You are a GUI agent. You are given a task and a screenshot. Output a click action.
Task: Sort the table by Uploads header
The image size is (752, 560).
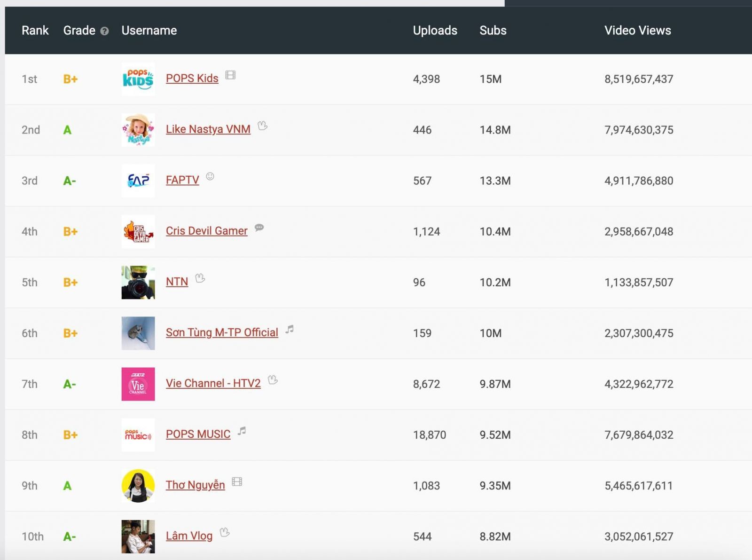[435, 31]
